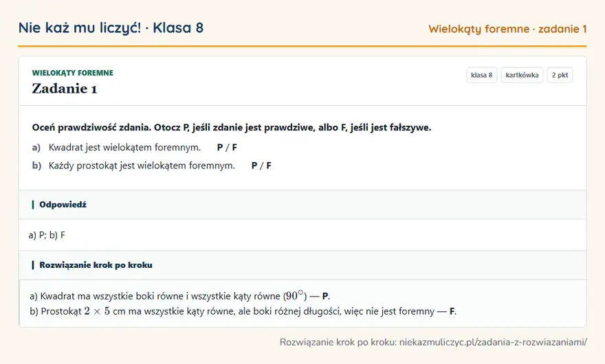Click the 'Wielokąty foremne · zadanie 1' header label

(507, 29)
